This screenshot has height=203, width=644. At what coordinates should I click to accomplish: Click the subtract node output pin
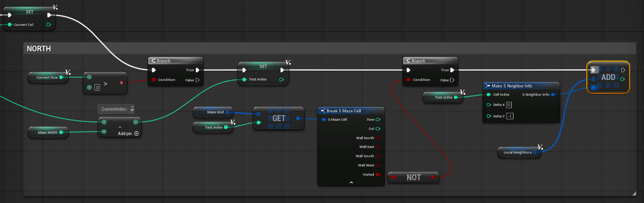coord(136,122)
